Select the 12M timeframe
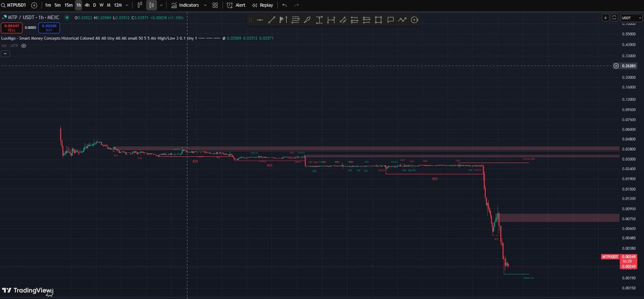The width and height of the screenshot is (644, 299). pyautogui.click(x=118, y=5)
